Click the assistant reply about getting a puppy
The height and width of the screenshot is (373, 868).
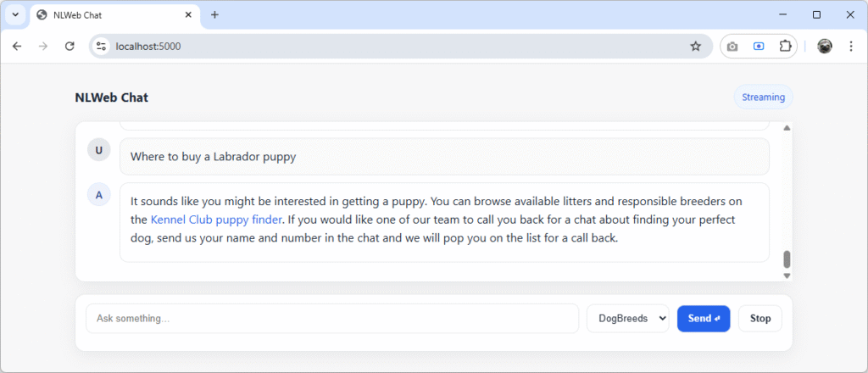[444, 222]
